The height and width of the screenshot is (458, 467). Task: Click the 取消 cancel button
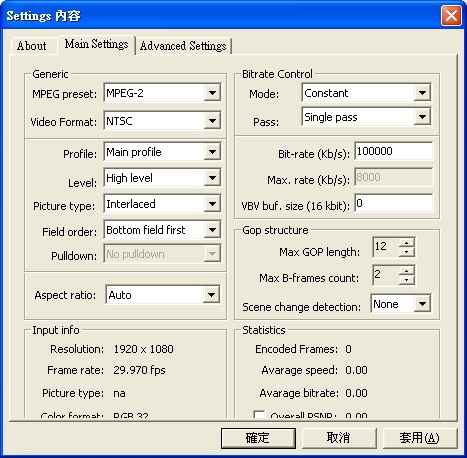click(x=339, y=438)
